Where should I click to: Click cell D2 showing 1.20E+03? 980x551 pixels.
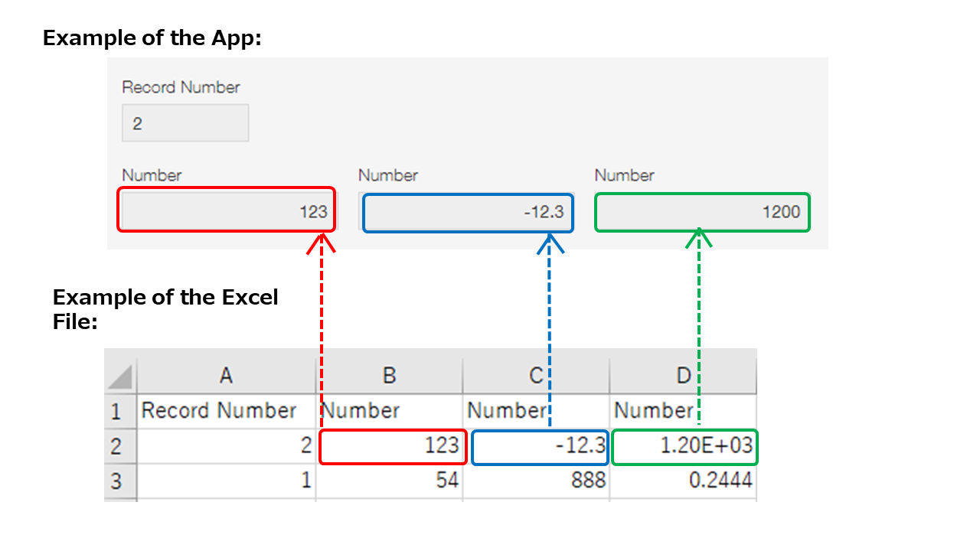coord(682,446)
